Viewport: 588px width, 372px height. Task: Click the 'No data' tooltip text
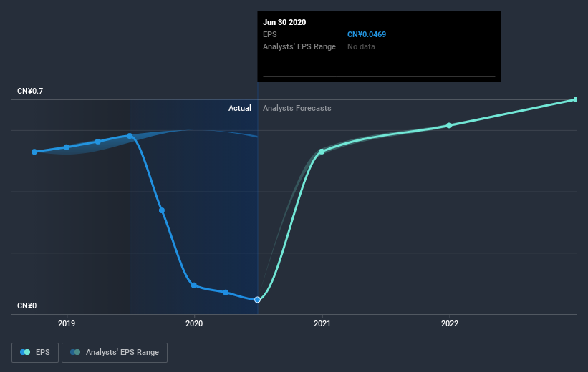[x=361, y=46]
